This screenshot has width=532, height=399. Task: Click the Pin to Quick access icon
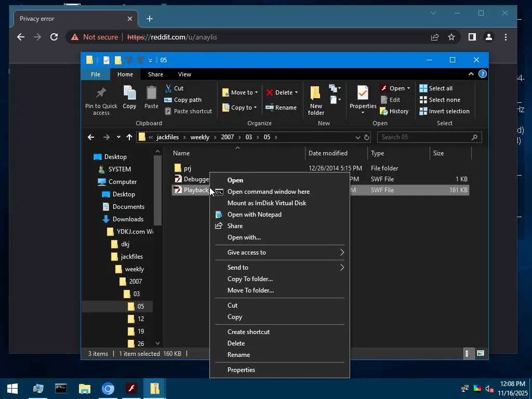101,94
